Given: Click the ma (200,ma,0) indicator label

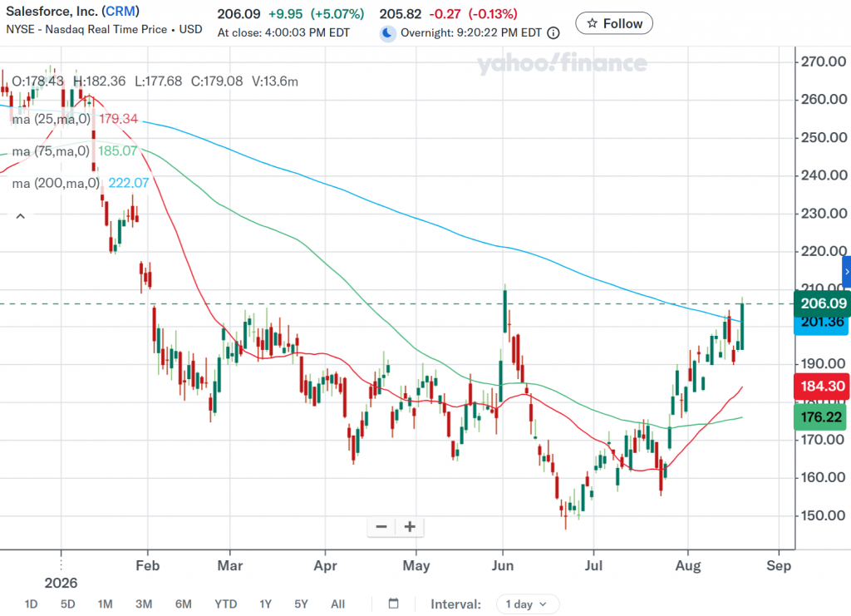Looking at the screenshot, I should coord(56,184).
